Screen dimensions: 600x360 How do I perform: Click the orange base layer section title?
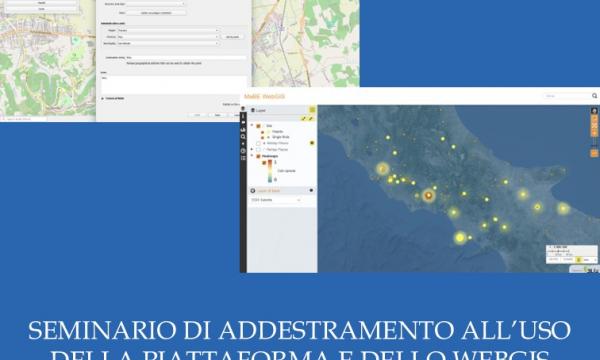pos(268,191)
